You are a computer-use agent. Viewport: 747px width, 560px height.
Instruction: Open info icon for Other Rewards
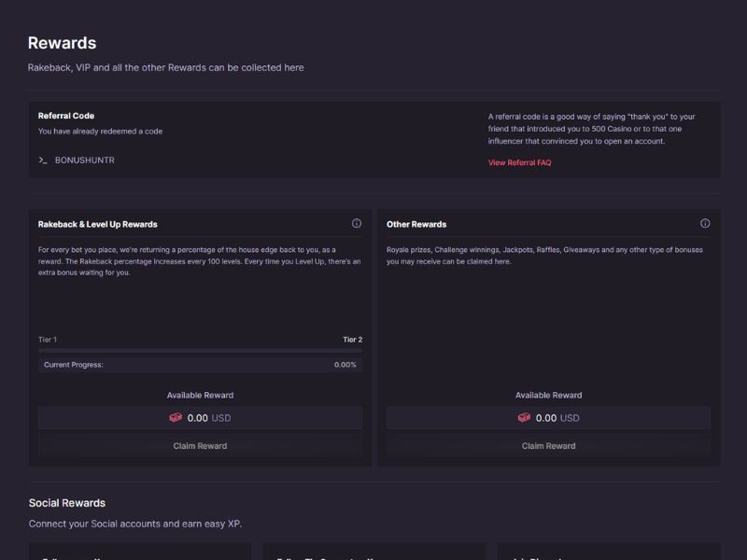tap(705, 223)
